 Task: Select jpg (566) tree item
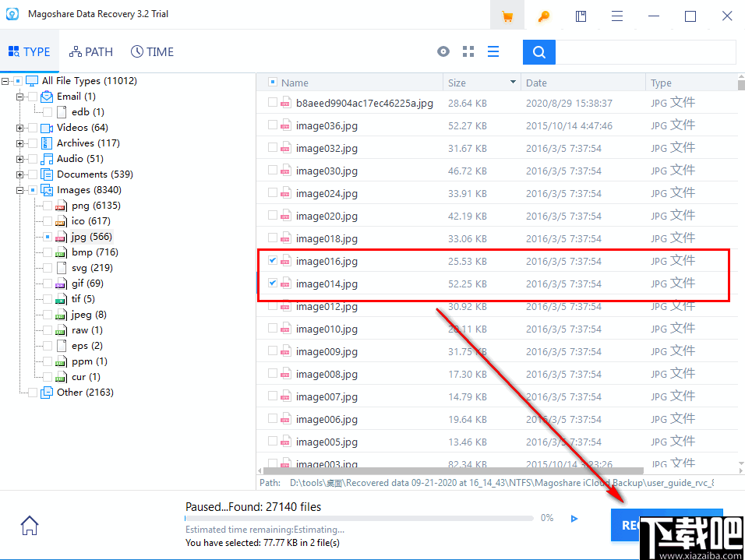coord(92,237)
